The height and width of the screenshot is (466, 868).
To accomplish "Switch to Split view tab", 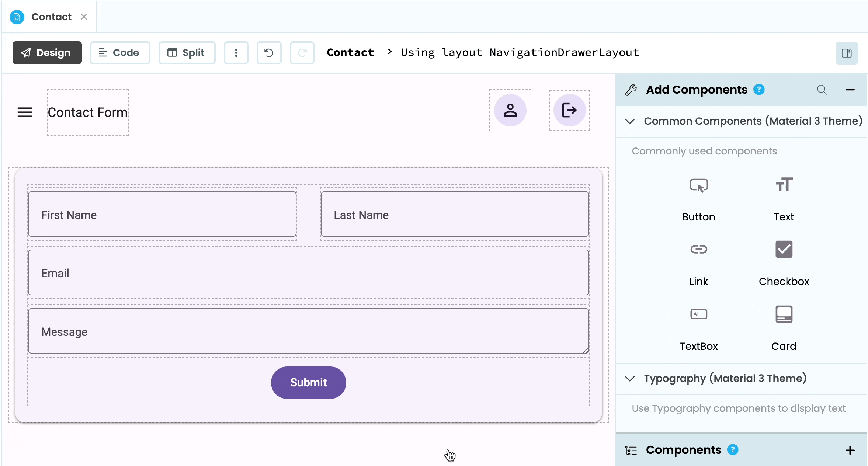I will pos(187,53).
